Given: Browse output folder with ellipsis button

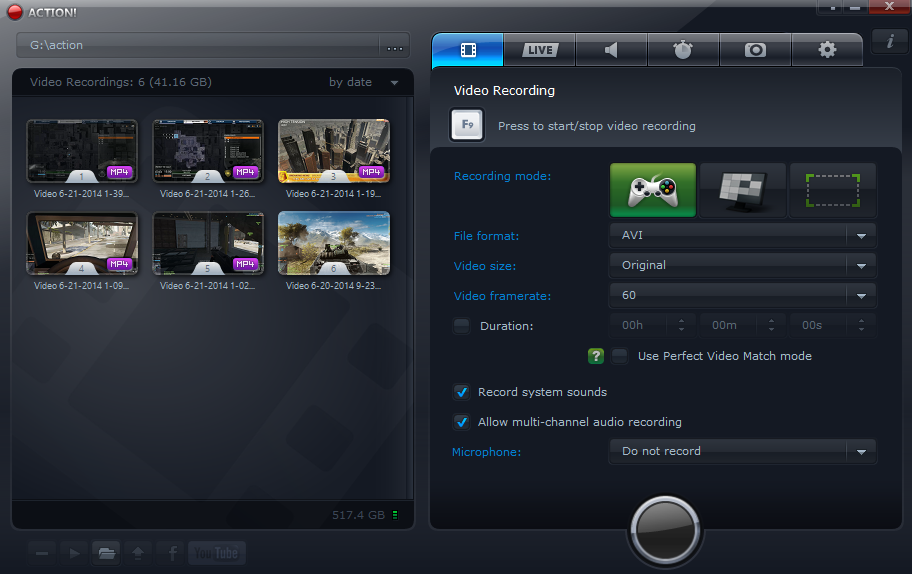Looking at the screenshot, I should 395,47.
